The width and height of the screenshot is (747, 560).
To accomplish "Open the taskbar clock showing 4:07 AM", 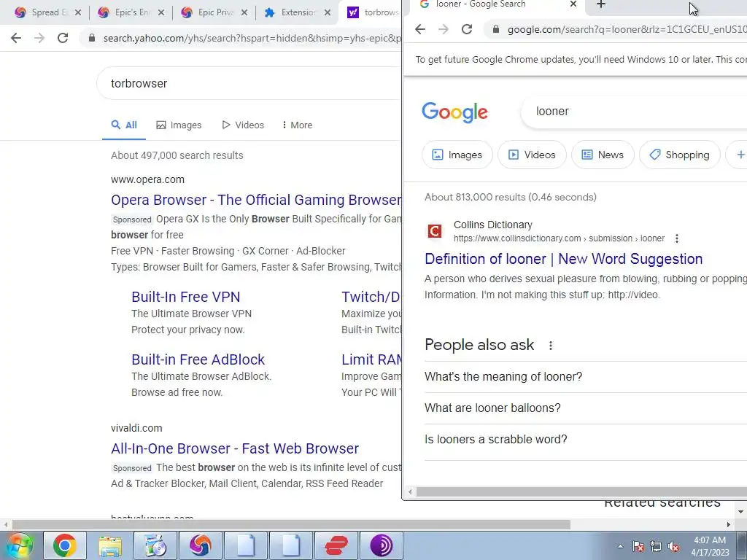I will [x=710, y=546].
